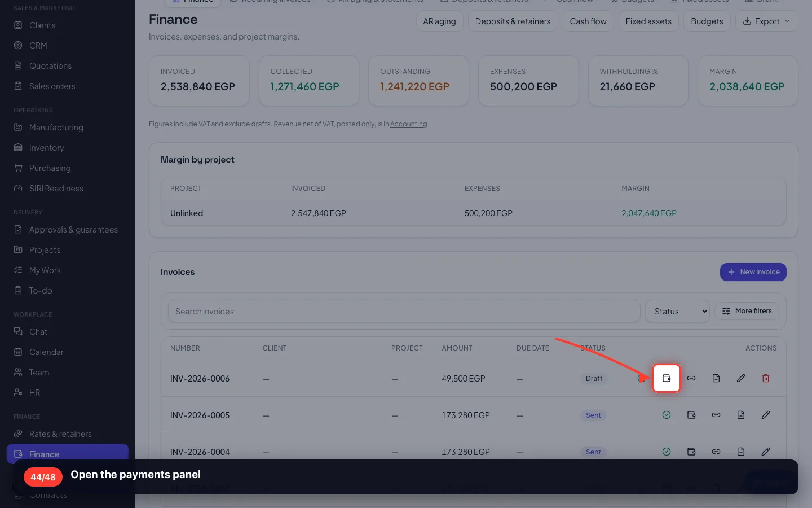Open the Fixed assets view
Screen dimensions: 812x508
648,21
